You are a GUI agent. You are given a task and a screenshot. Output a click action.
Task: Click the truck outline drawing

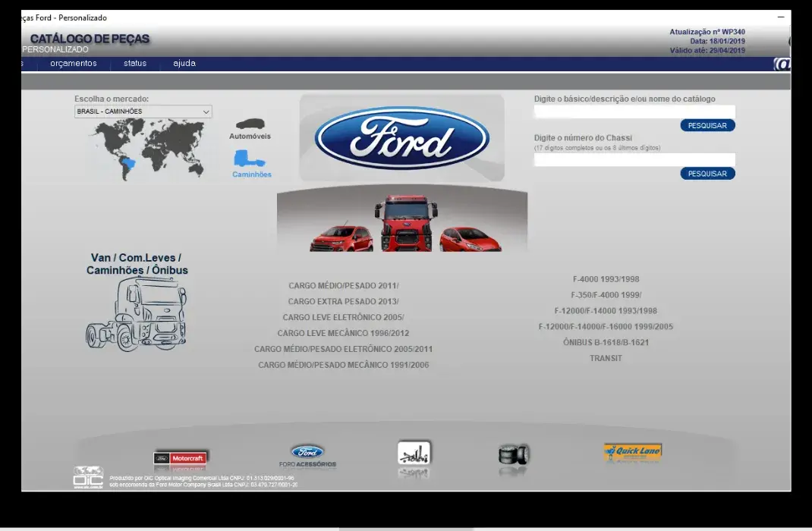tap(136, 314)
